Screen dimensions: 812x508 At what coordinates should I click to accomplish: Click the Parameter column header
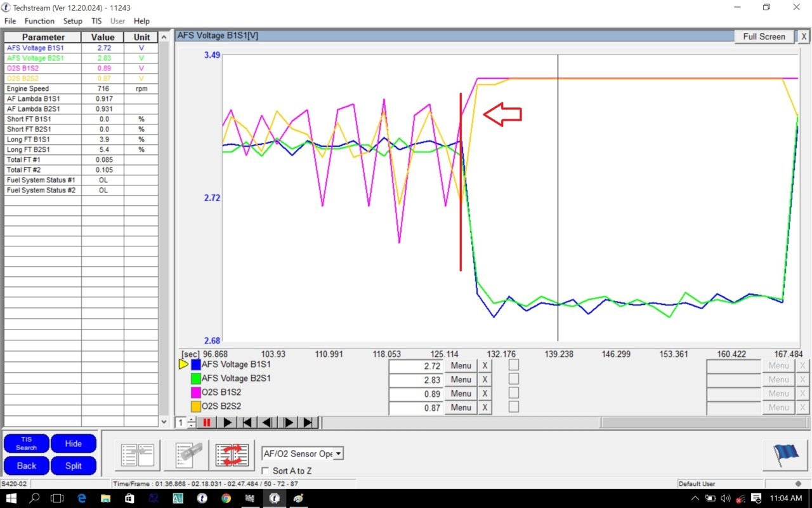coord(43,37)
